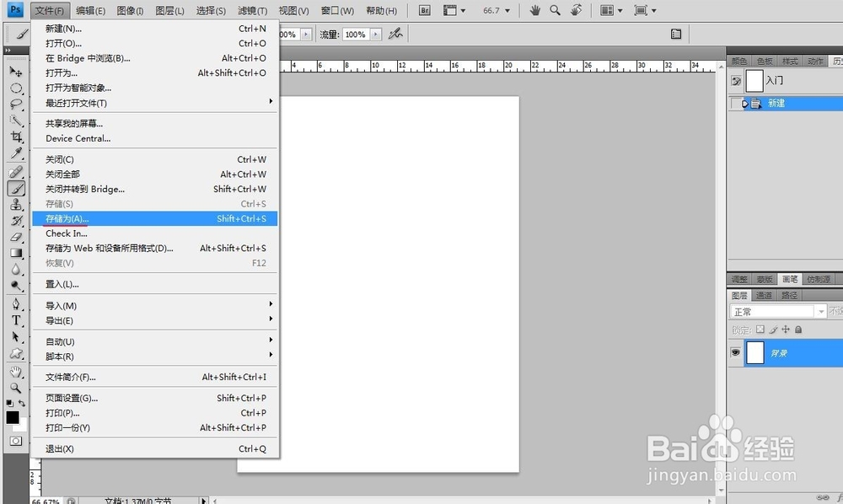Launch Bridge with the Br button
843x504 pixels.
tap(425, 10)
